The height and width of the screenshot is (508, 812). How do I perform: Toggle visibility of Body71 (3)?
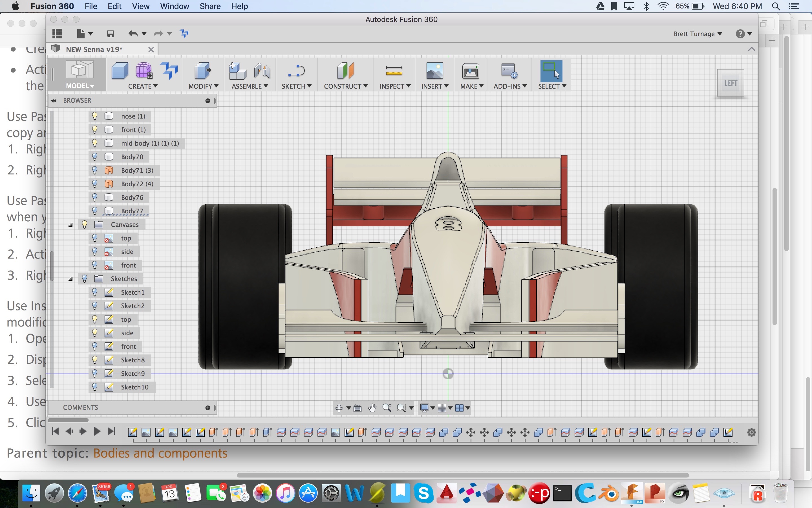tap(95, 170)
